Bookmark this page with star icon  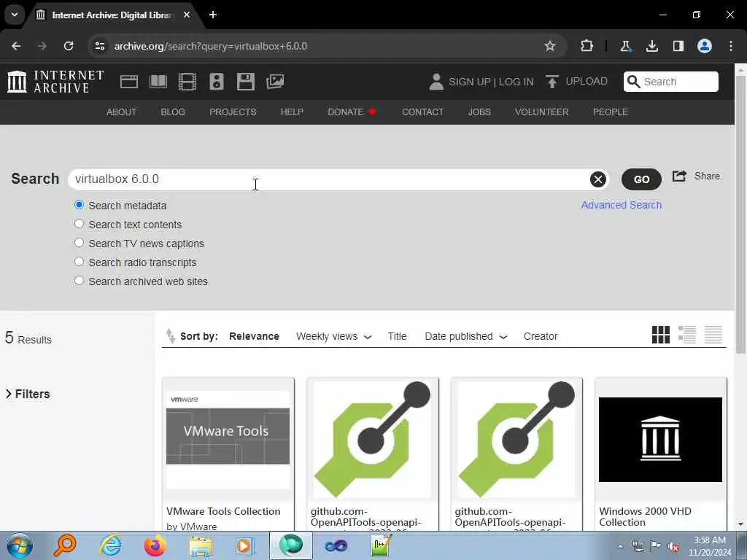550,46
